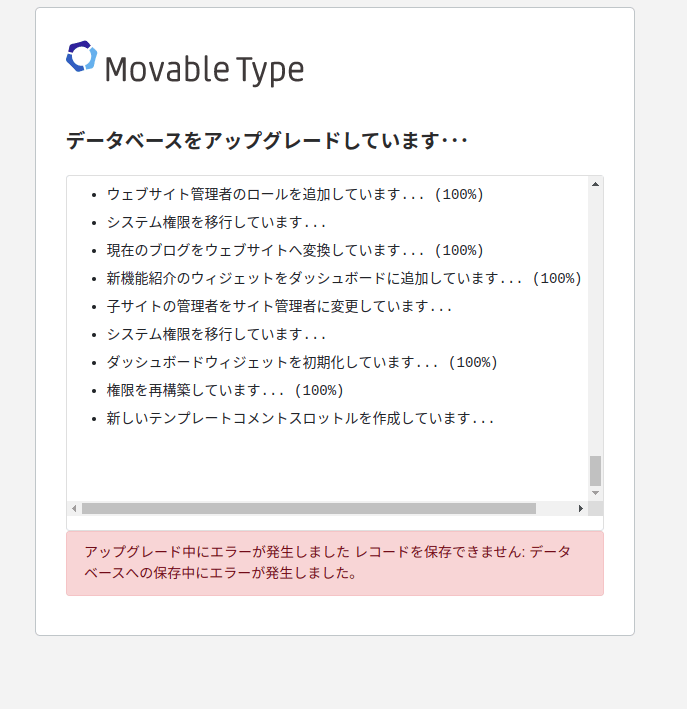Click the log line "ダッシュボードウィジェットを初期化しています"

tap(302, 363)
